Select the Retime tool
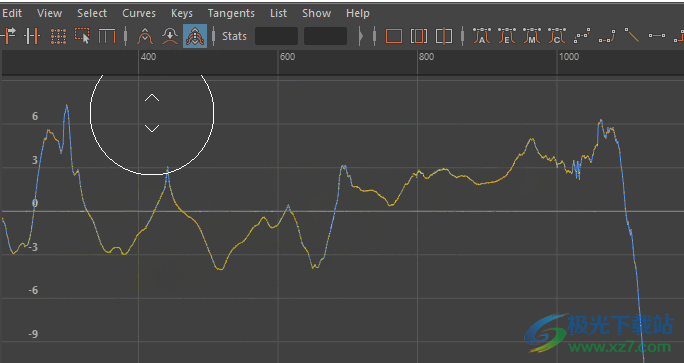 [107, 36]
